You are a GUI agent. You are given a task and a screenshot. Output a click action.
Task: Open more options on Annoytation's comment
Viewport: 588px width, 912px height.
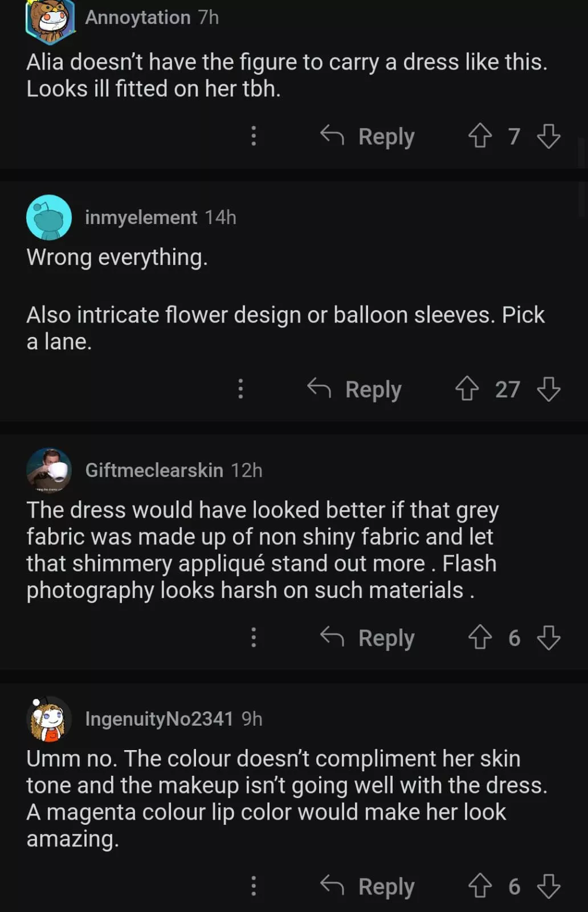point(254,136)
